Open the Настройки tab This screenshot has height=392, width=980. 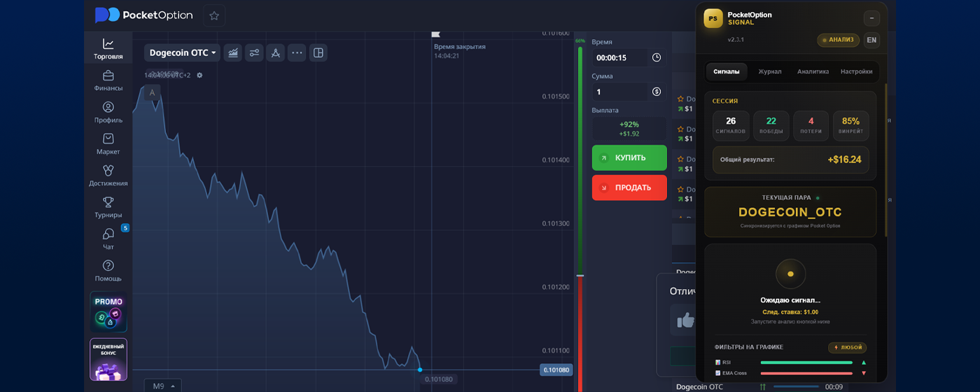tap(857, 71)
